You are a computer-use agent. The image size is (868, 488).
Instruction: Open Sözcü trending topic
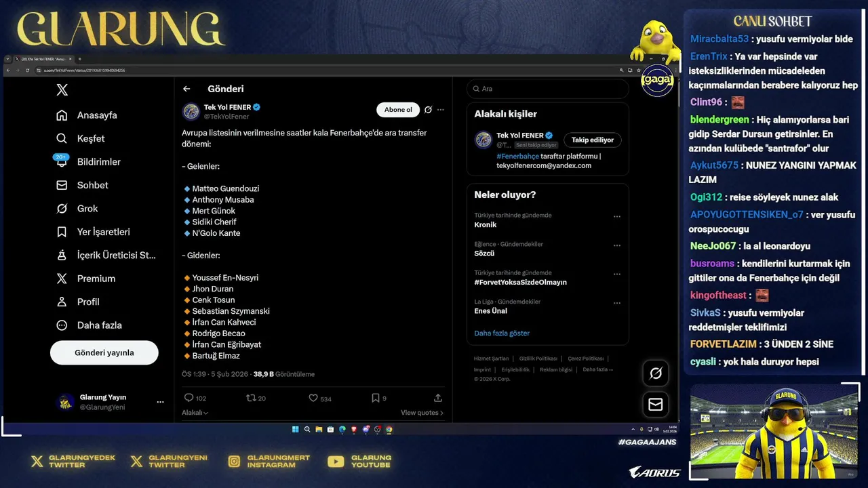(x=484, y=253)
